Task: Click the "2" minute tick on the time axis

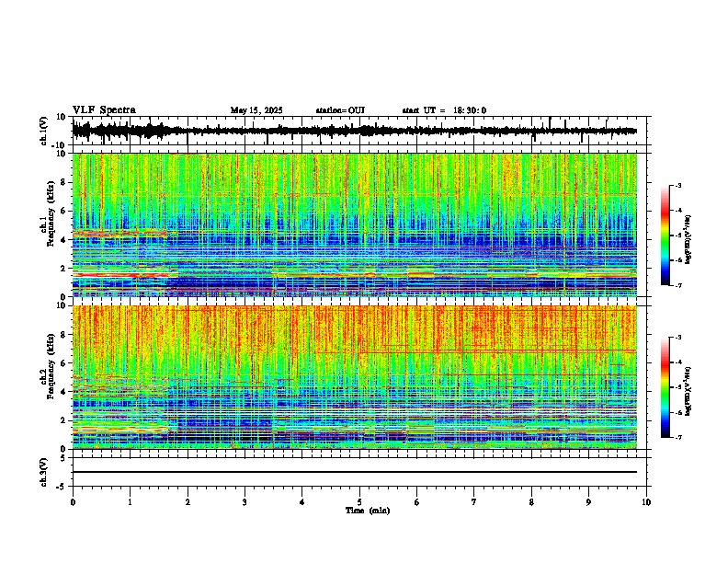Action: 188,502
